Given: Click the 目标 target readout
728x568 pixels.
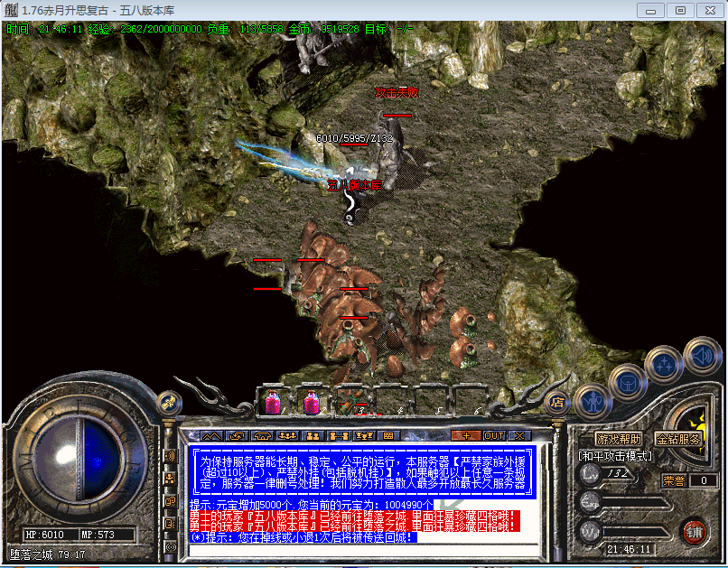Looking at the screenshot, I should (x=389, y=29).
